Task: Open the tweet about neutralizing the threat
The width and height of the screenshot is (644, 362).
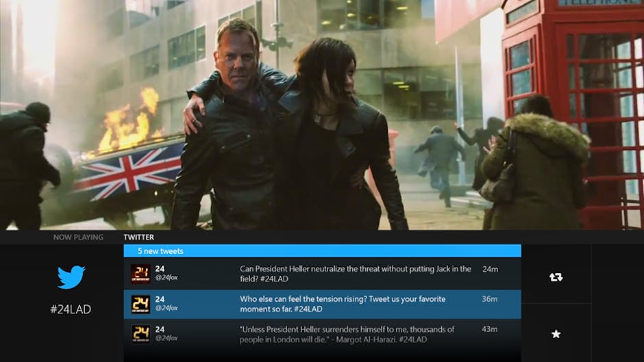Action: point(355,274)
